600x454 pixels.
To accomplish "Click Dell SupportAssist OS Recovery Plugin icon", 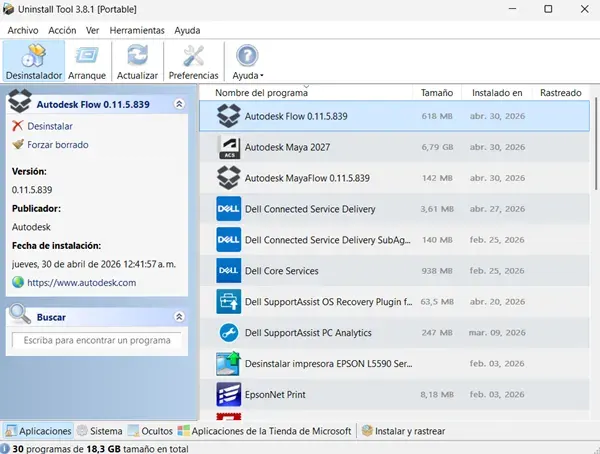I will coord(228,302).
